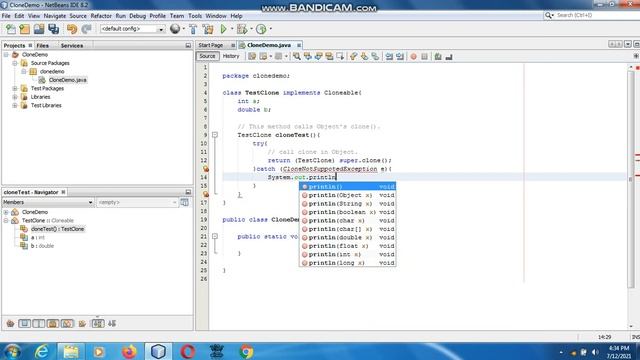Image resolution: width=640 pixels, height=360 pixels.
Task: Expand the Test Packages node
Action: (15, 88)
